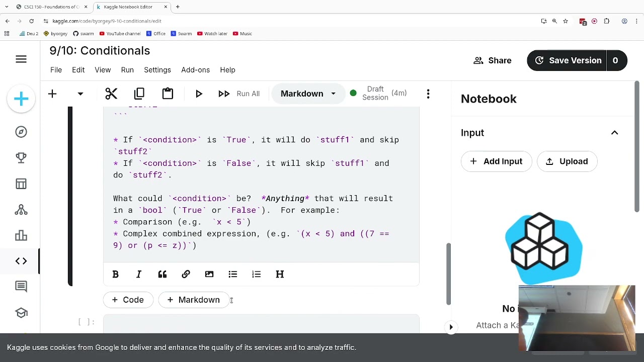This screenshot has height=362, width=644.
Task: Add a cell with toolbar plus icon
Action: click(x=52, y=94)
